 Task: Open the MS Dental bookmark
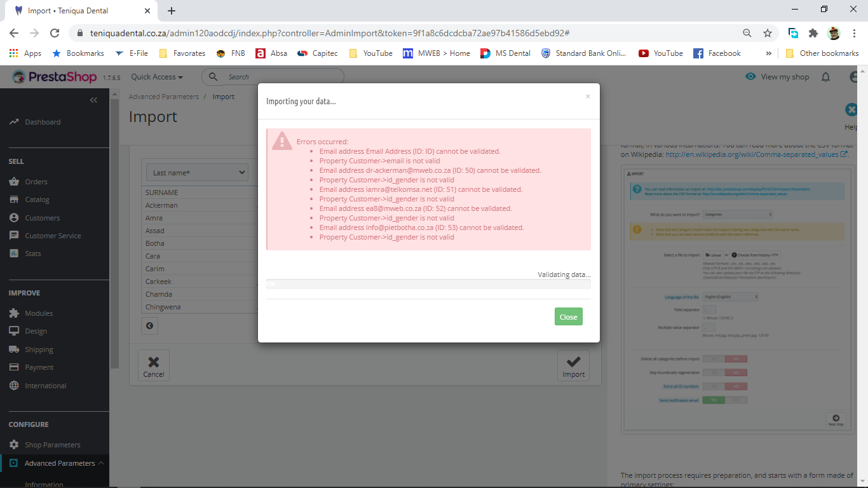pyautogui.click(x=506, y=53)
